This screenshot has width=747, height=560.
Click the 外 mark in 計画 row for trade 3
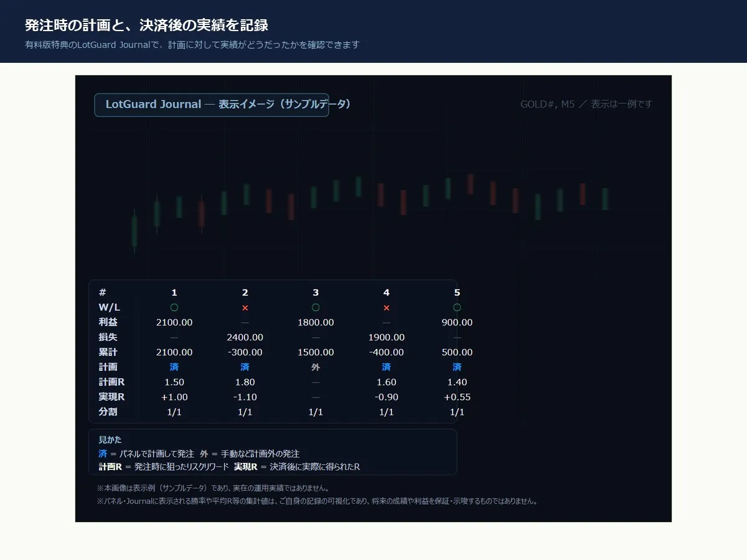(x=316, y=367)
